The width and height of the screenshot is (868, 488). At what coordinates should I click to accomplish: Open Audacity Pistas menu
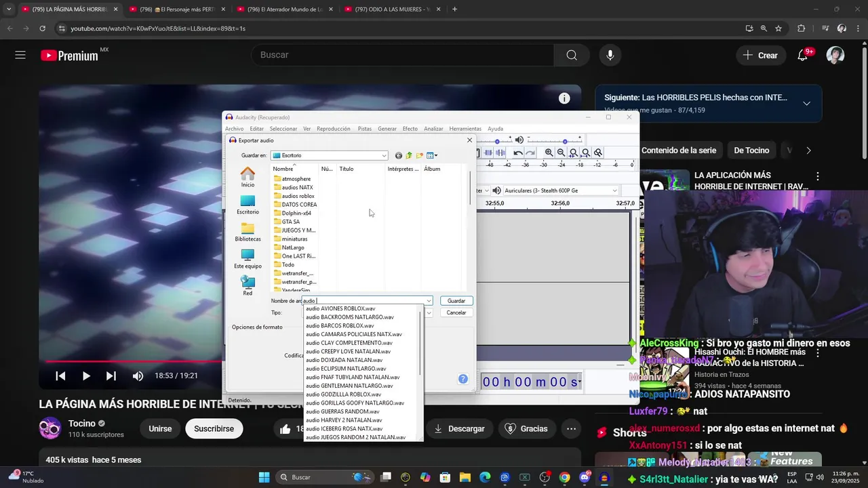point(365,129)
